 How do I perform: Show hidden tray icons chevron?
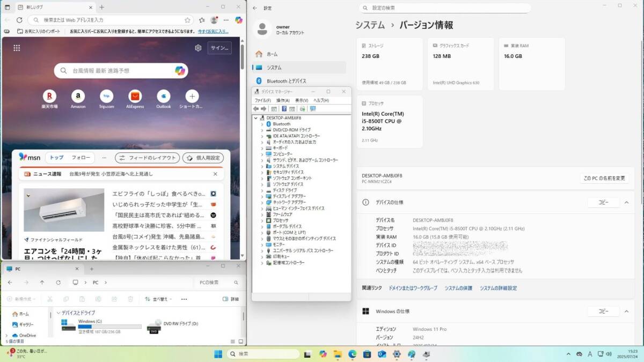point(568,354)
